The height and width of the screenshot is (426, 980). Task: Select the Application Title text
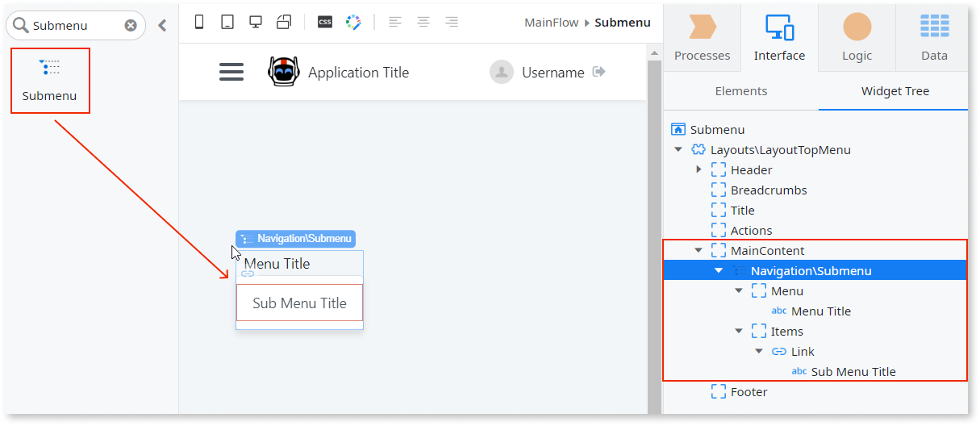(x=358, y=73)
